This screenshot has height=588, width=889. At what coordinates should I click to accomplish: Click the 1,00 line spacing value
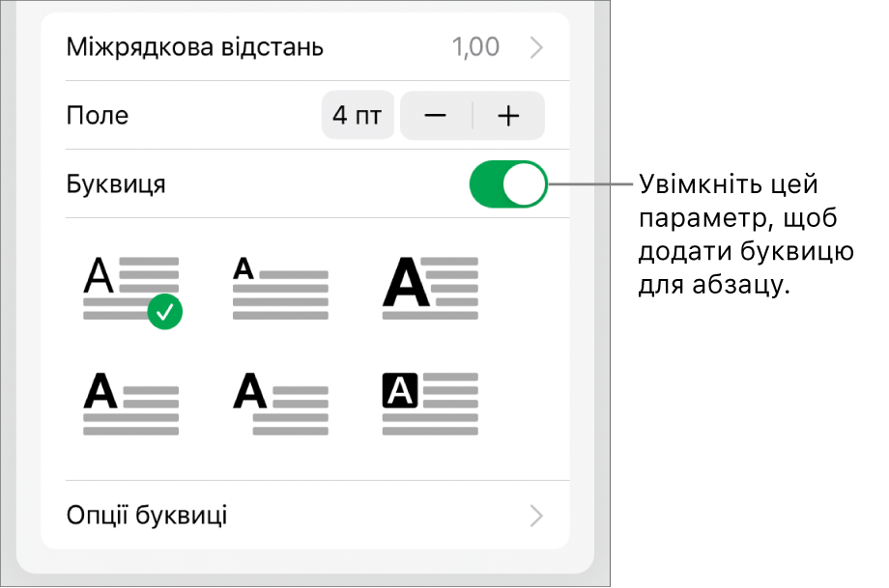[x=475, y=47]
